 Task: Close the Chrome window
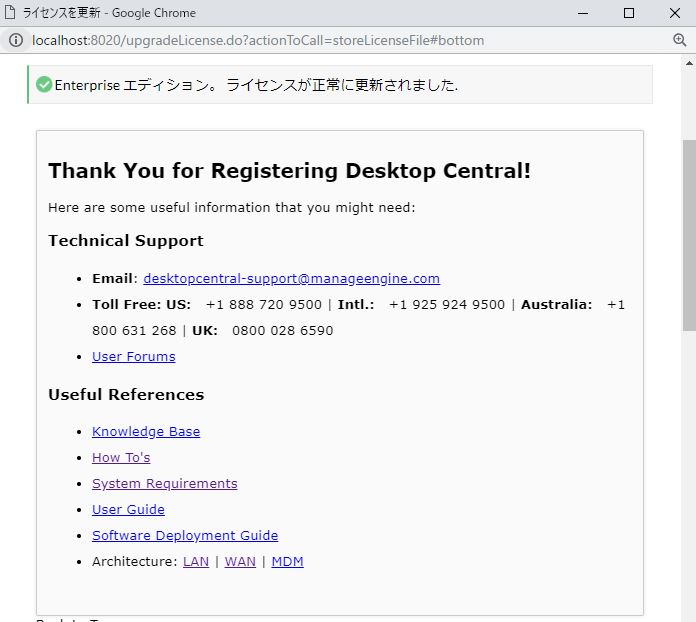(675, 13)
